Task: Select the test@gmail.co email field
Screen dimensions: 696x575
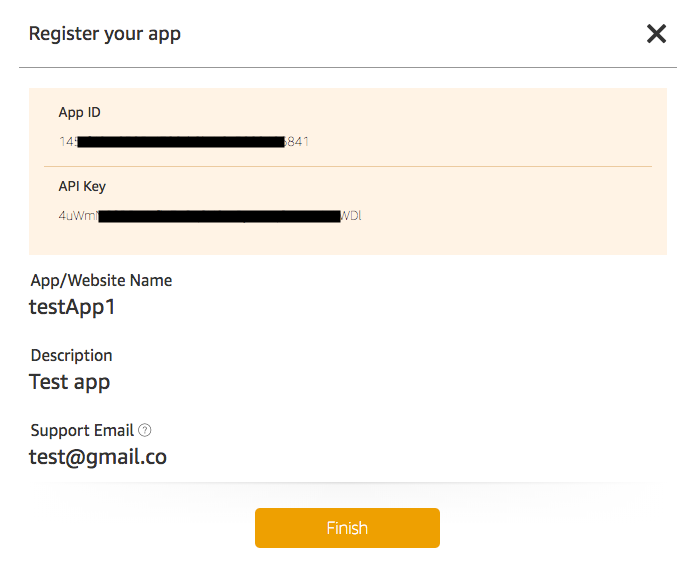Action: tap(98, 457)
